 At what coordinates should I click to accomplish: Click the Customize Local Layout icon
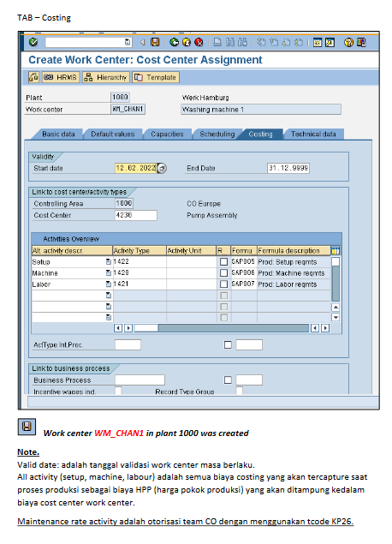pos(361,42)
